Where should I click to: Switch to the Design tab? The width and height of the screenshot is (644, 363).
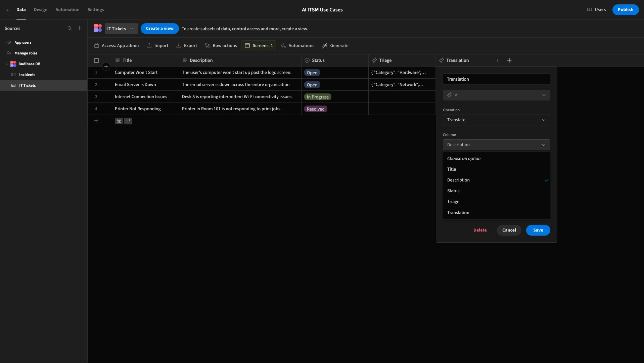point(41,10)
